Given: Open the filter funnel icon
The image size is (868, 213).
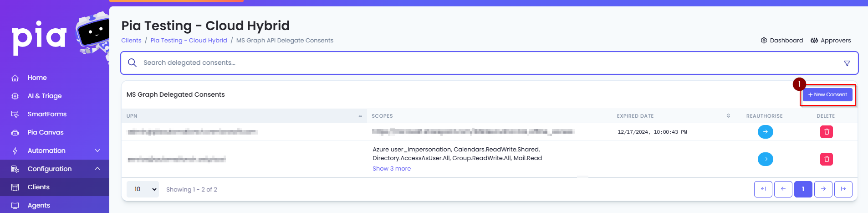Looking at the screenshot, I should click(847, 63).
